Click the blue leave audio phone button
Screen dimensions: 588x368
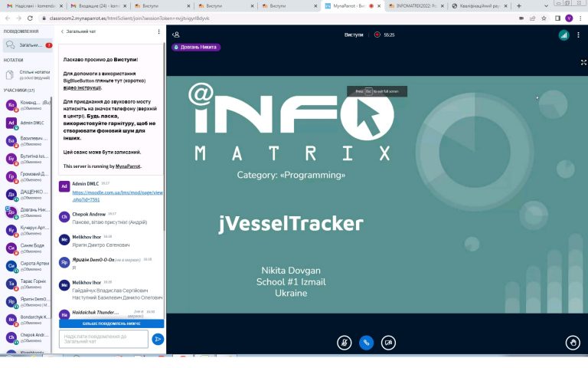click(367, 343)
